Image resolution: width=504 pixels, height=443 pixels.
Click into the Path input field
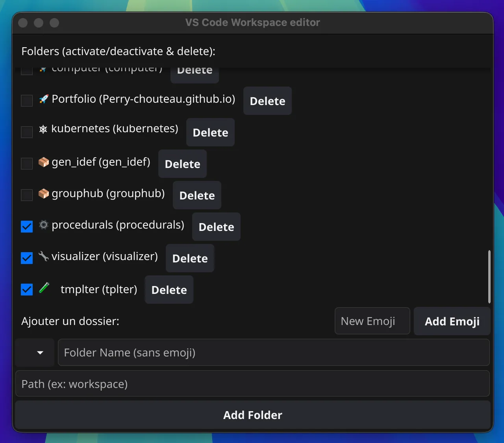click(x=252, y=384)
